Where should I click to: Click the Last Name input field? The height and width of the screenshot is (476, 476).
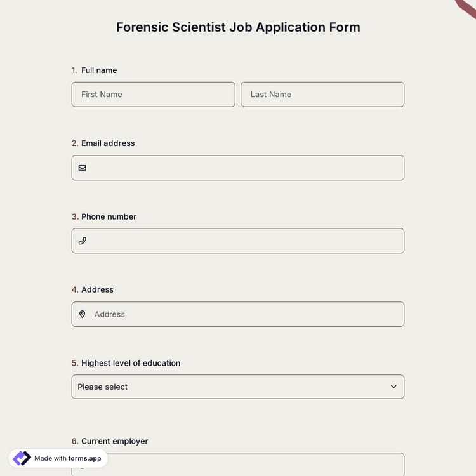click(x=322, y=95)
